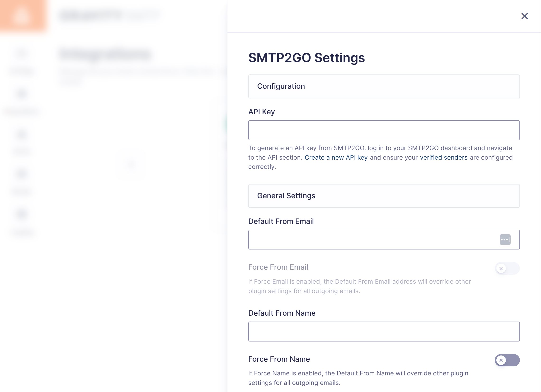
Task: Click into the Default From Email field
Action: [372, 240]
